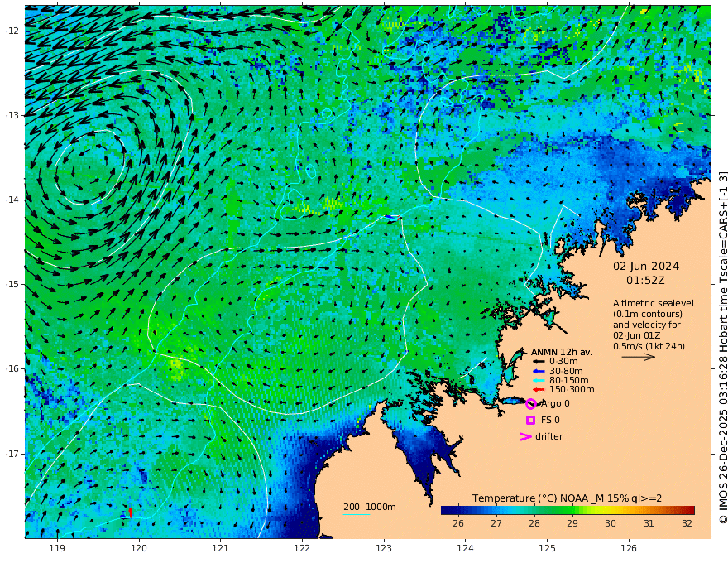Click the colorbar tick label 32
The height and width of the screenshot is (563, 728).
click(x=687, y=523)
